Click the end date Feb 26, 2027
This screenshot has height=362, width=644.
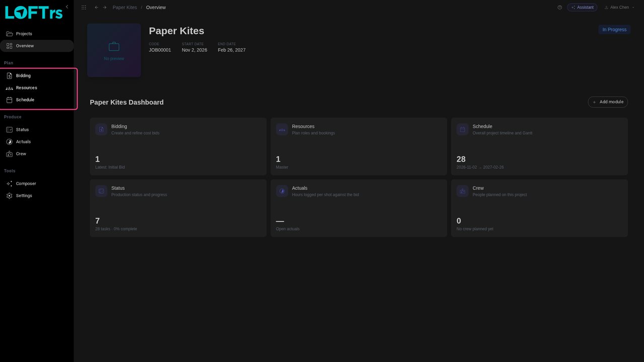(232, 50)
